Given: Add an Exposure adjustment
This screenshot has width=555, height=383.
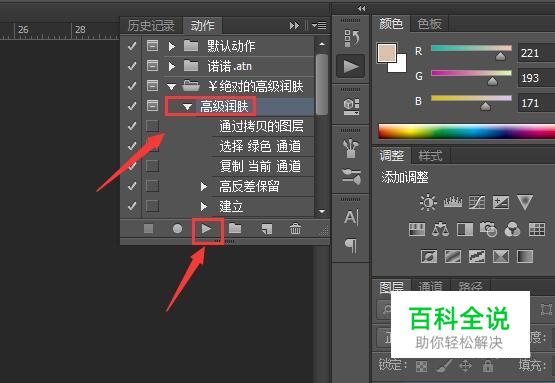Looking at the screenshot, I should click(501, 202).
